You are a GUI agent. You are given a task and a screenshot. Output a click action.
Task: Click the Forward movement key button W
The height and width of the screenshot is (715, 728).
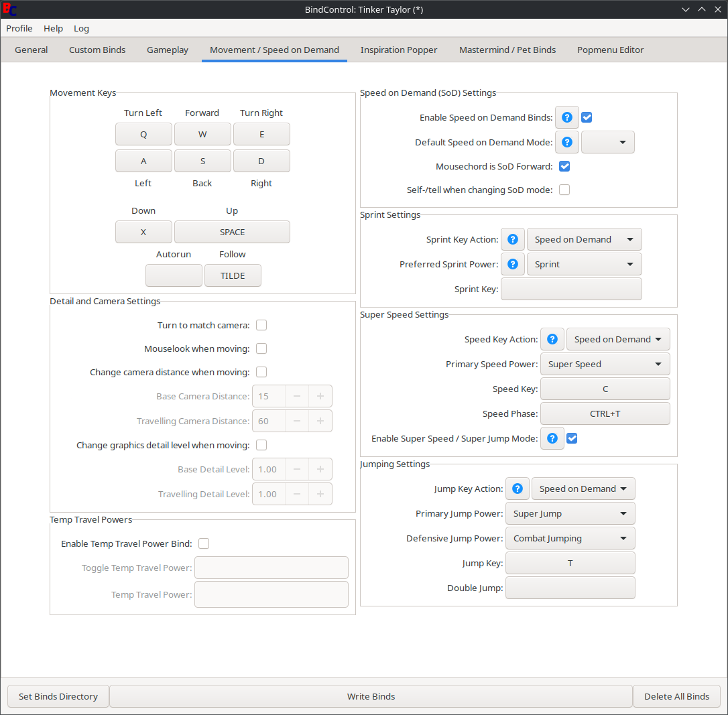click(202, 134)
